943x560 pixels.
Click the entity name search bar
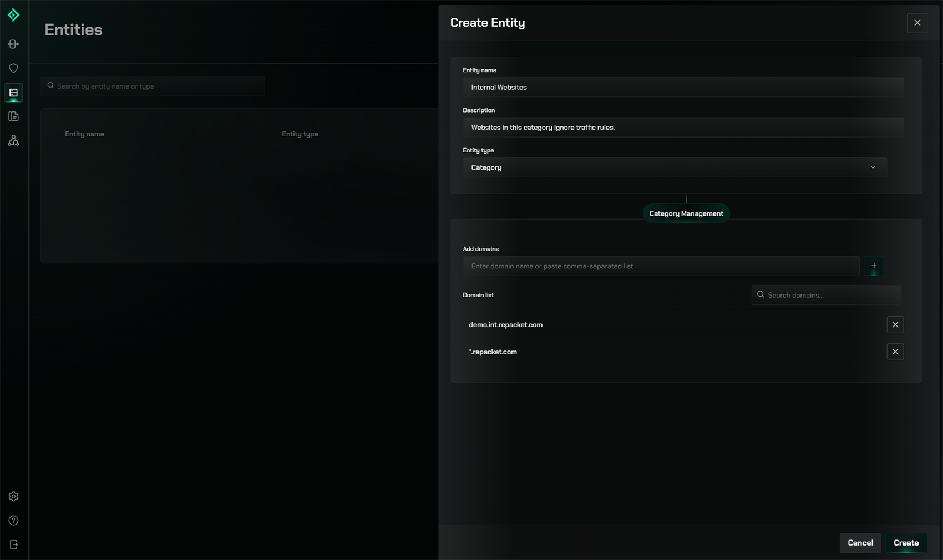coord(153,86)
